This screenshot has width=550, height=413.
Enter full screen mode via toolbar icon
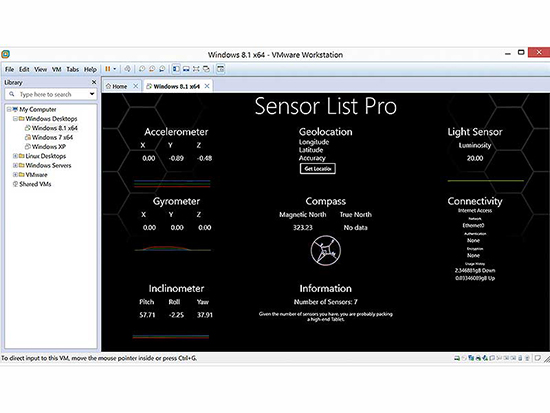(196, 69)
